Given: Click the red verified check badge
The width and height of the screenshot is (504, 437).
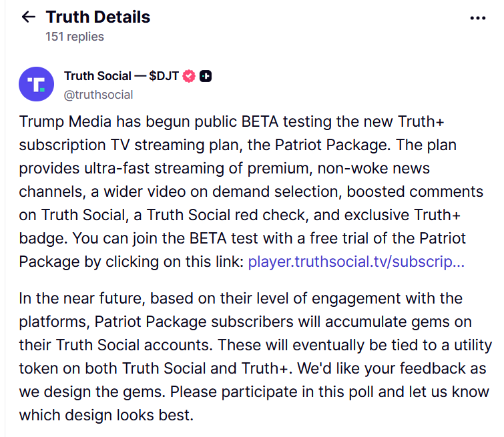Looking at the screenshot, I should click(189, 76).
